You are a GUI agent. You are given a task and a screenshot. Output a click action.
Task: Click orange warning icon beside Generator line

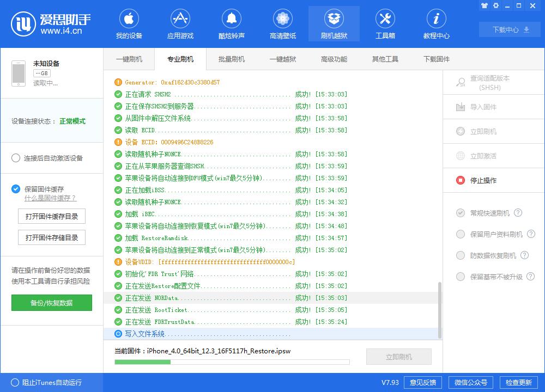click(118, 82)
